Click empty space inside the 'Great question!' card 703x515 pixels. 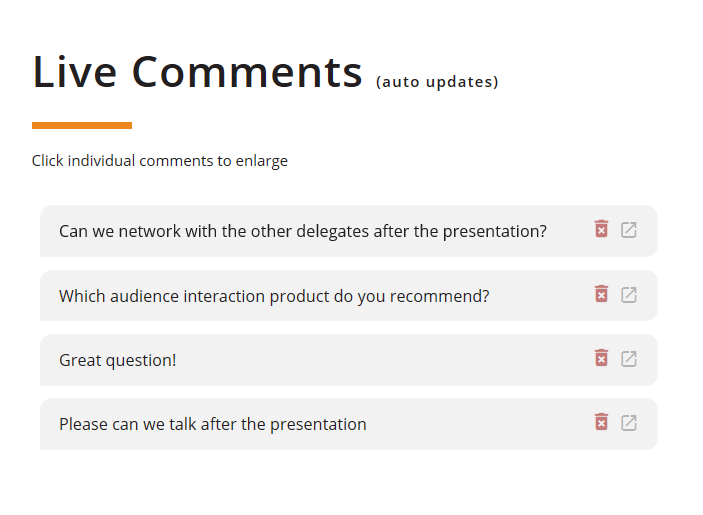(x=381, y=360)
